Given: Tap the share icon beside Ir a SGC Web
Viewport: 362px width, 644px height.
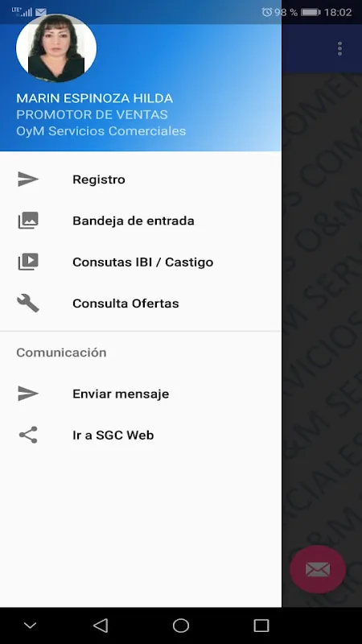Looking at the screenshot, I should pos(28,435).
